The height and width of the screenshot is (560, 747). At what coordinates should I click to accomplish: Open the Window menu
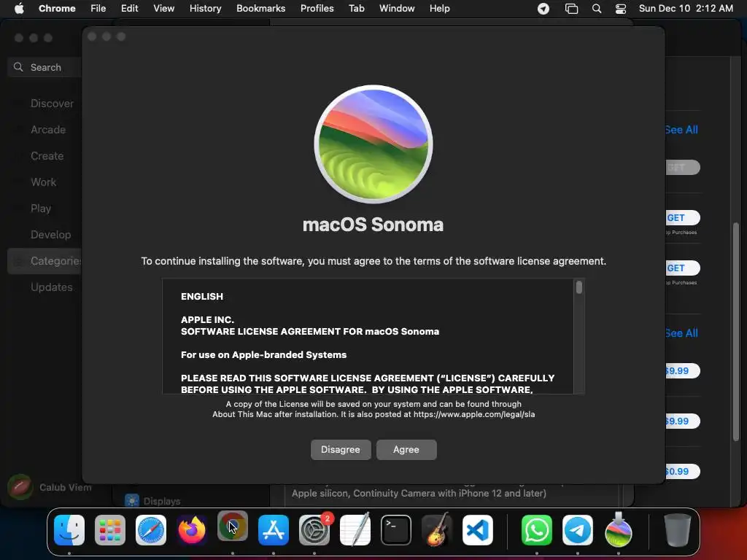point(397,8)
